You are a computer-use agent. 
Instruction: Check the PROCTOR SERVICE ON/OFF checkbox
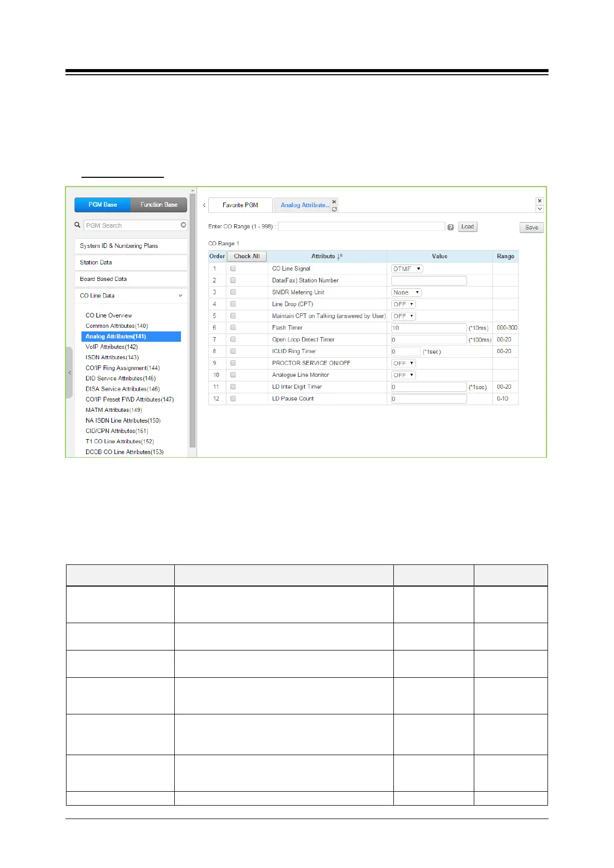[x=233, y=363]
